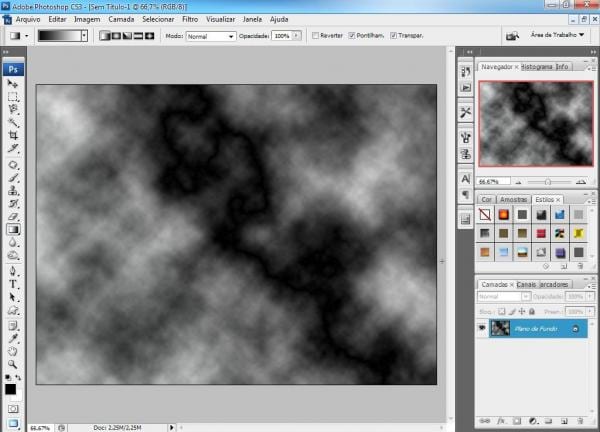Click the foreground color swatch
This screenshot has width=600, height=432.
click(10, 389)
